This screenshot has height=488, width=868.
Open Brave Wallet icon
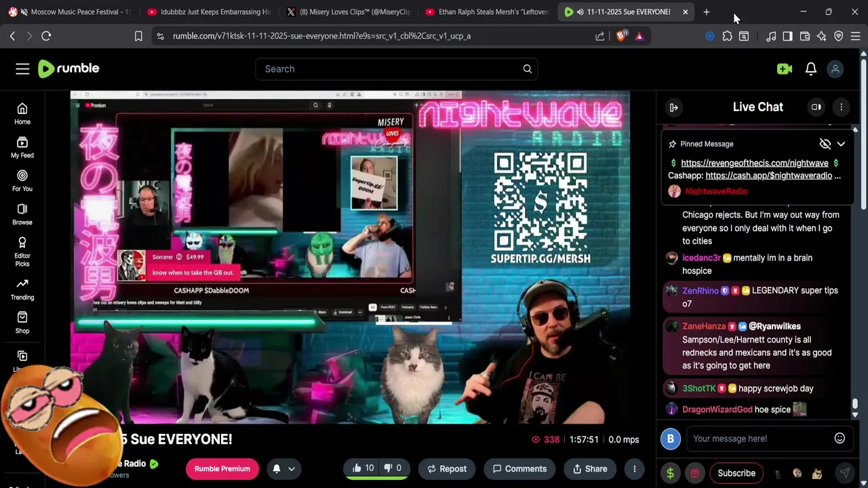pyautogui.click(x=805, y=36)
